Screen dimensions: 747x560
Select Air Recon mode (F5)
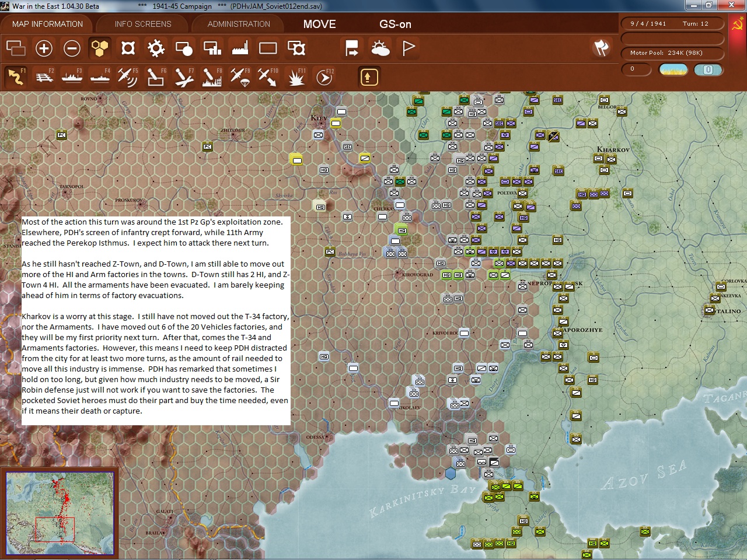[128, 76]
